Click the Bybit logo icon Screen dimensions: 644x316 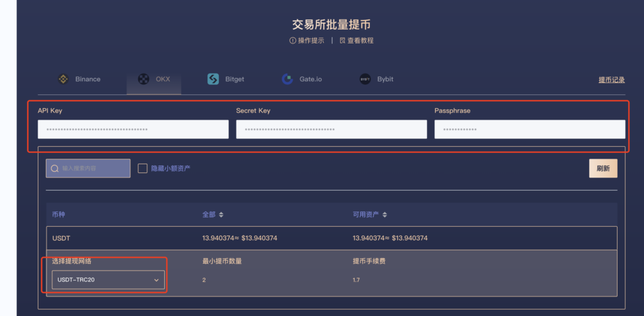365,79
